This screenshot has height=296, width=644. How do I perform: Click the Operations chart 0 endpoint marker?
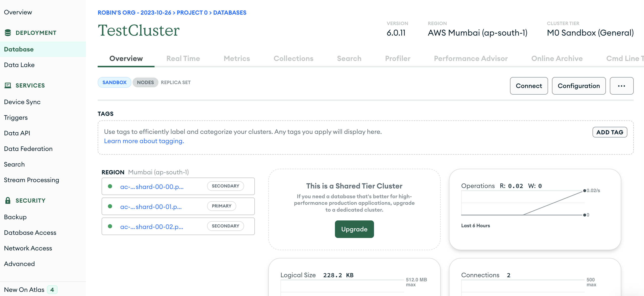click(x=584, y=215)
